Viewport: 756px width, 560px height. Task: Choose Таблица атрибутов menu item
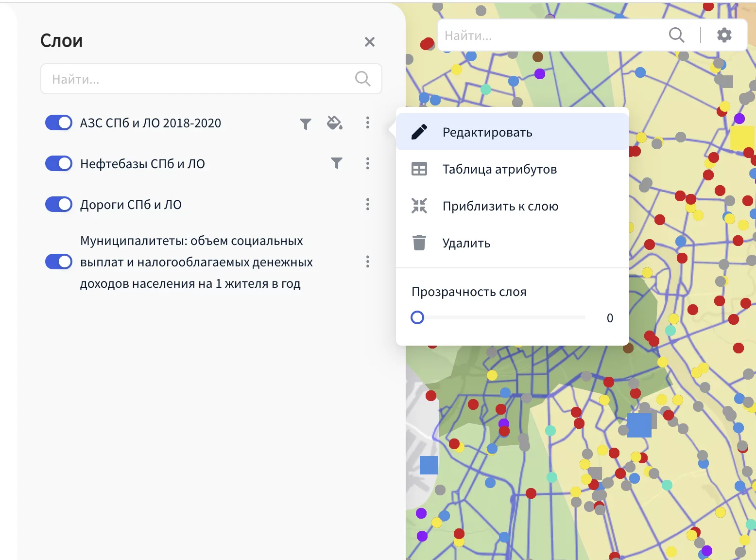click(x=499, y=169)
